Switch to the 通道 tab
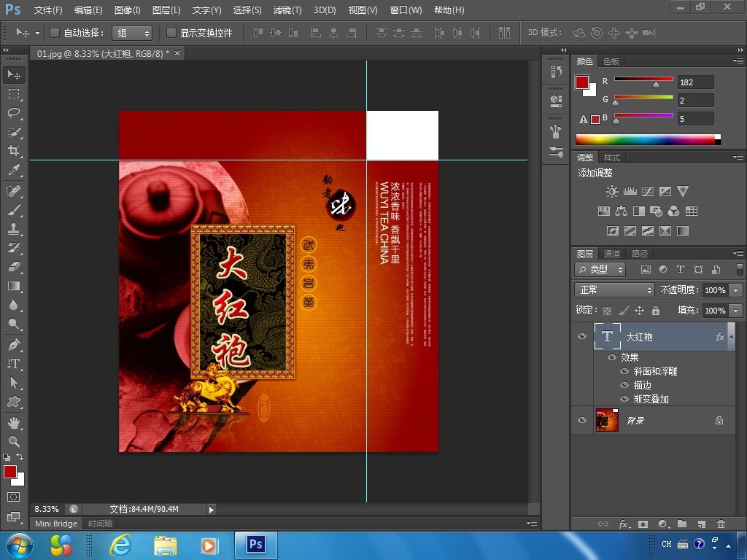Screen dimensions: 747x560 612,254
